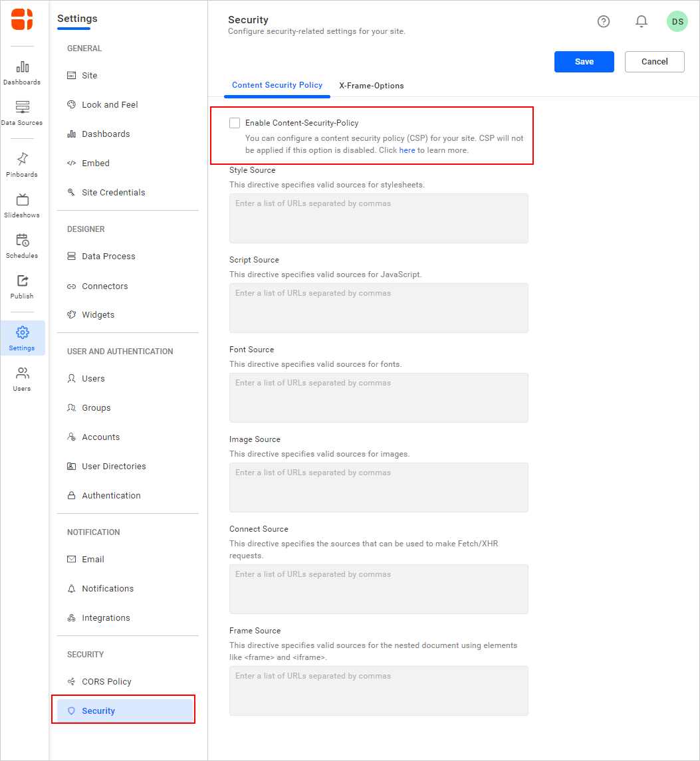This screenshot has width=700, height=761.
Task: Click the here link to learn more
Action: [407, 150]
